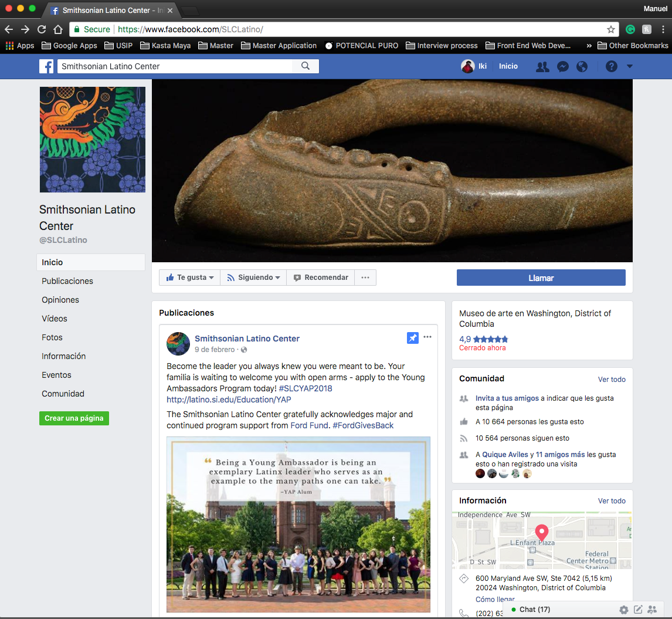Image resolution: width=672 pixels, height=619 pixels.
Task: Click Ver todo in Información panel
Action: (x=612, y=500)
